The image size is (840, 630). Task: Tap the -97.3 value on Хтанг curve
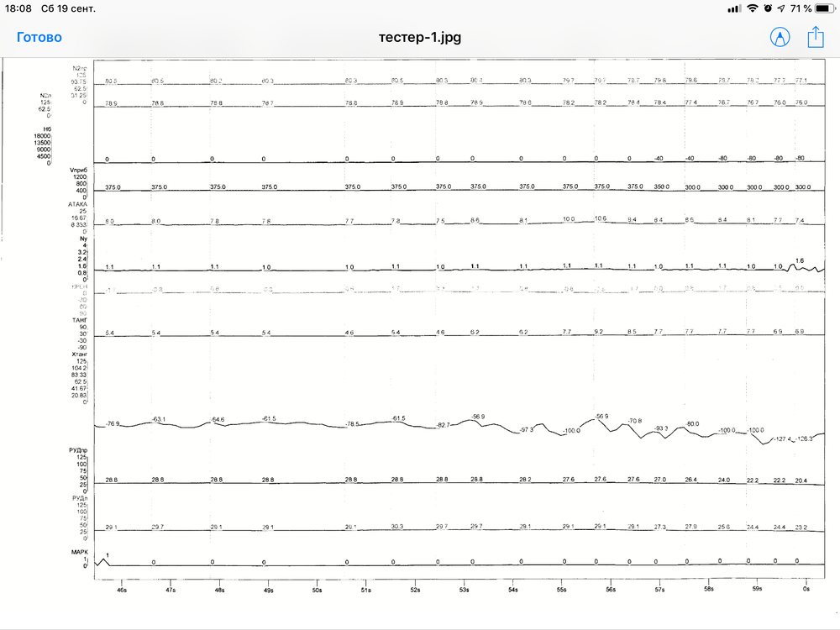tap(527, 429)
